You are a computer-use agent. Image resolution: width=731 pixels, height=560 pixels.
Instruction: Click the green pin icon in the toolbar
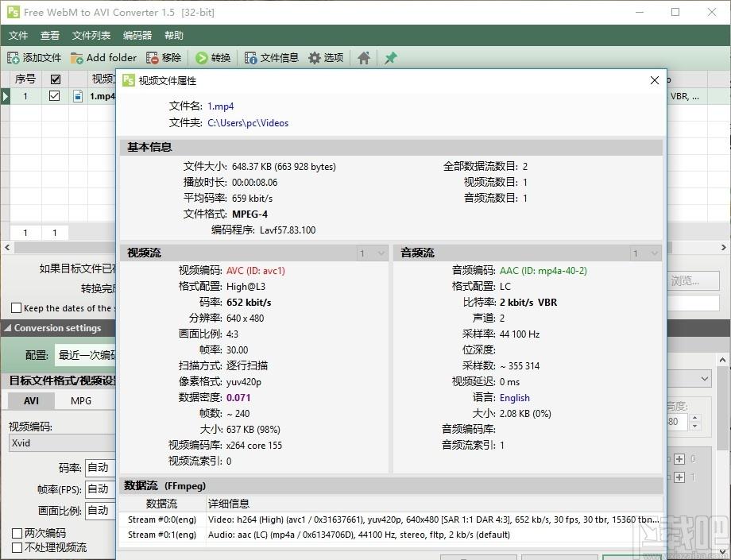[x=390, y=58]
